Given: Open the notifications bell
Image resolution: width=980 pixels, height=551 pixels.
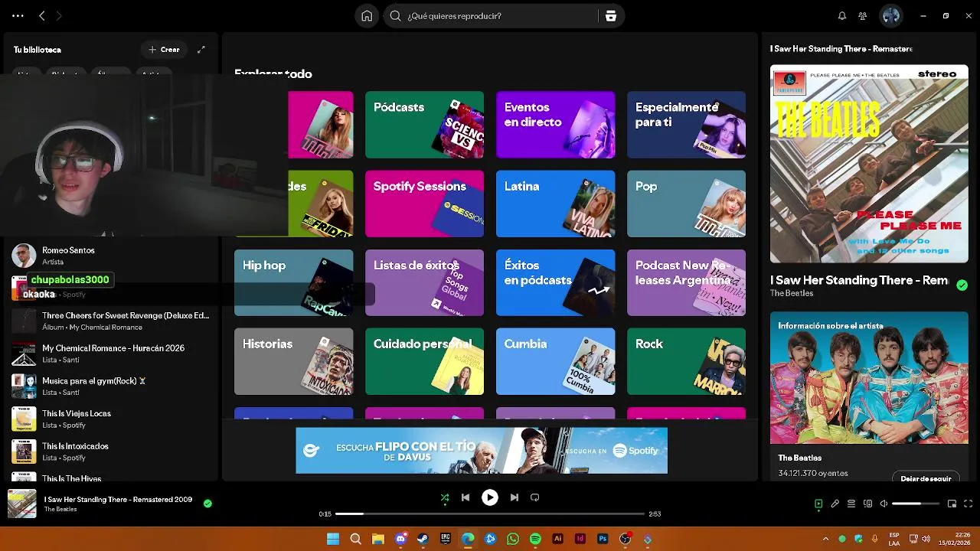Looking at the screenshot, I should (x=842, y=16).
